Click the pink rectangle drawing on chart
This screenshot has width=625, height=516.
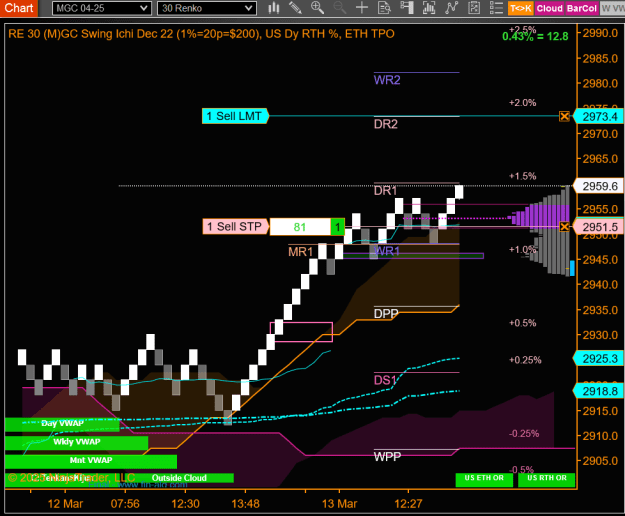(301, 332)
